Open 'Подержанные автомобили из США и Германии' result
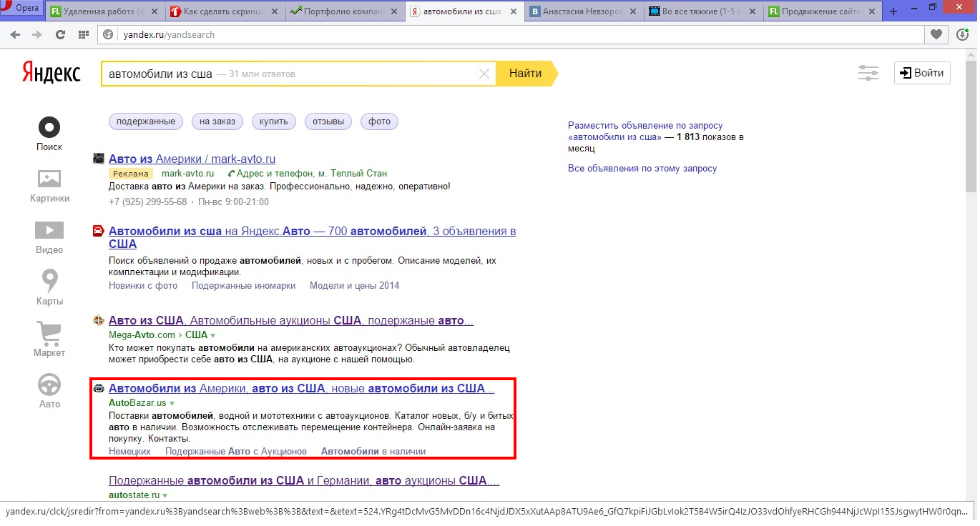 (x=304, y=480)
